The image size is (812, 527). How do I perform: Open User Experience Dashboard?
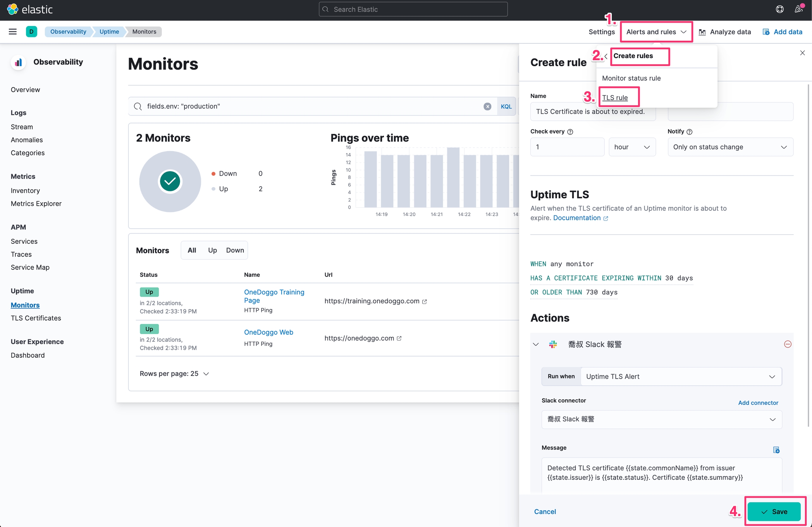click(x=27, y=355)
